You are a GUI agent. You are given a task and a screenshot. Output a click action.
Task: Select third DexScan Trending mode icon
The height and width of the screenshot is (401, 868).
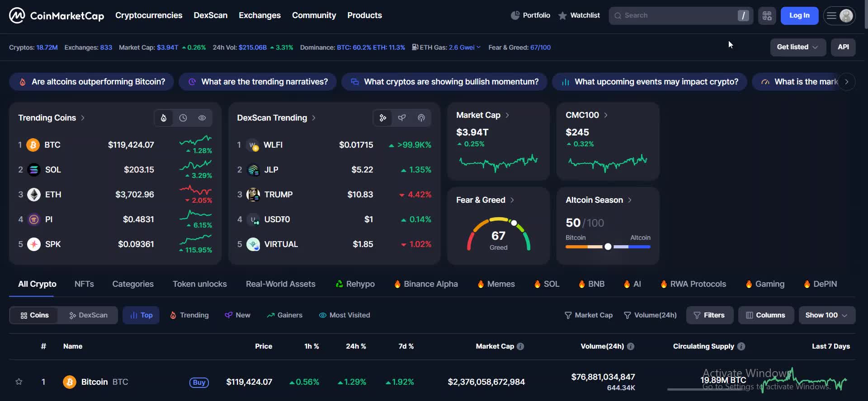click(x=421, y=118)
